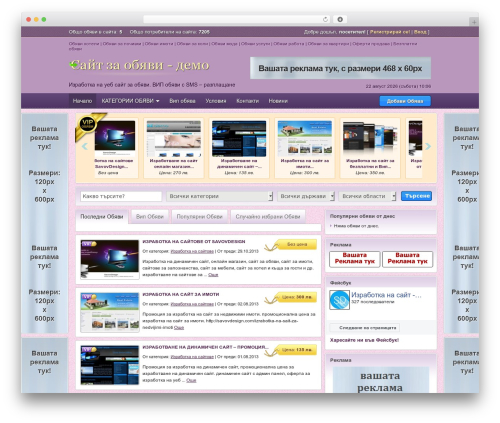Open carousel item priced 138 лв.
This screenshot has height=423, width=500.
239,148
